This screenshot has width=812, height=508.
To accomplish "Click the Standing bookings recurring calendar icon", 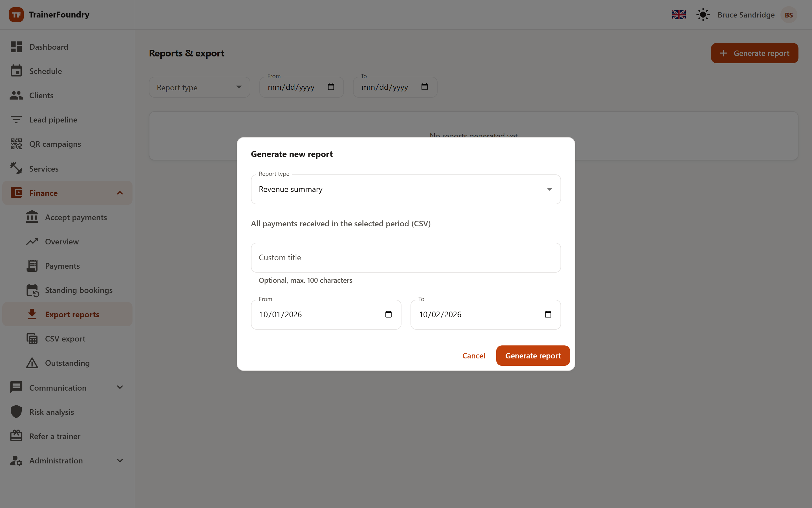I will 32,290.
